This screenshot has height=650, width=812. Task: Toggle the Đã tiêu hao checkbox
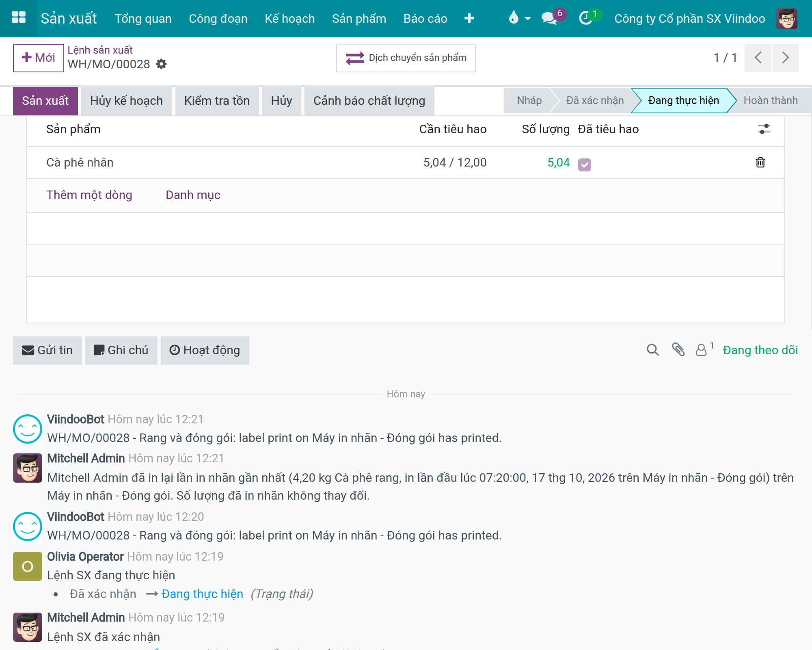click(585, 165)
